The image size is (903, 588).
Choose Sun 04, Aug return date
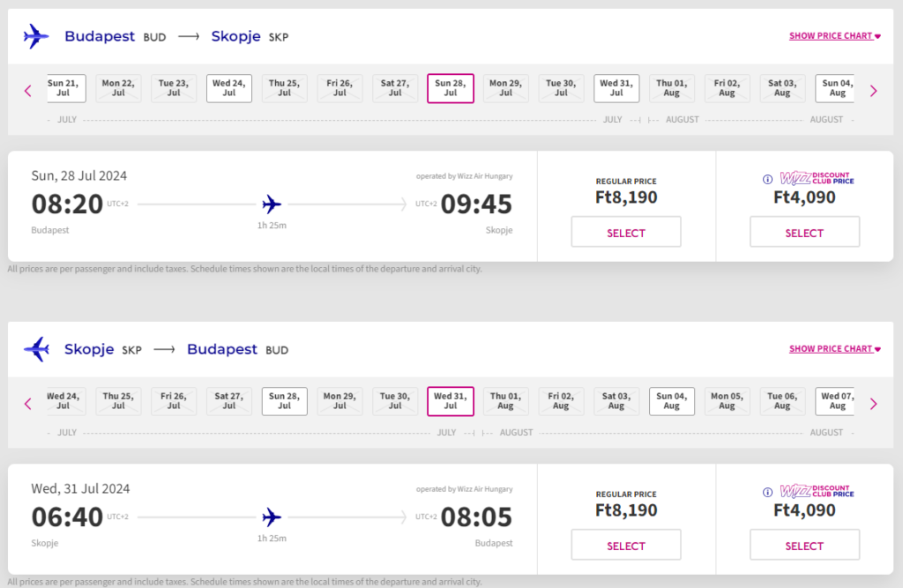pos(671,401)
